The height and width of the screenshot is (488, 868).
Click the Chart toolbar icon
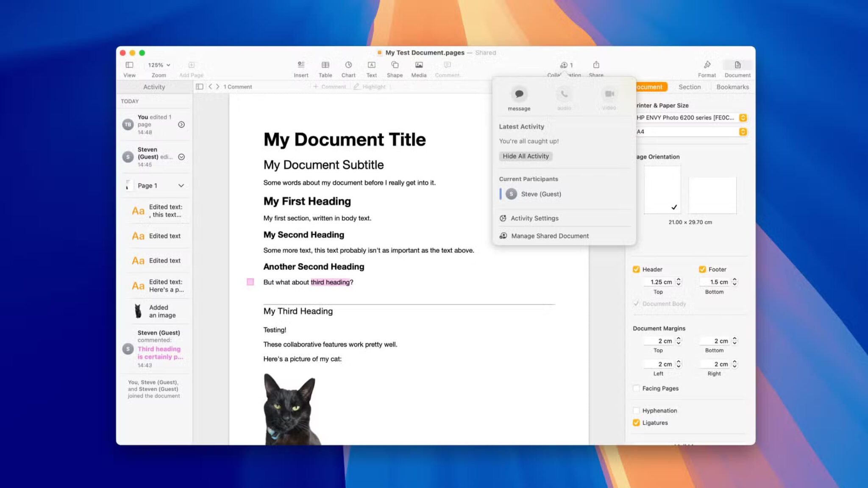348,65
